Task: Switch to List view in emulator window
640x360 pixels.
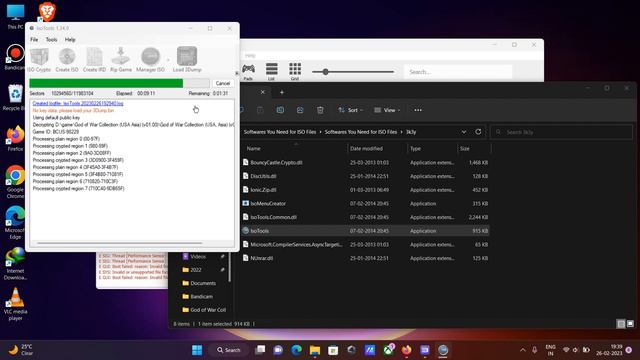Action: 271,71
